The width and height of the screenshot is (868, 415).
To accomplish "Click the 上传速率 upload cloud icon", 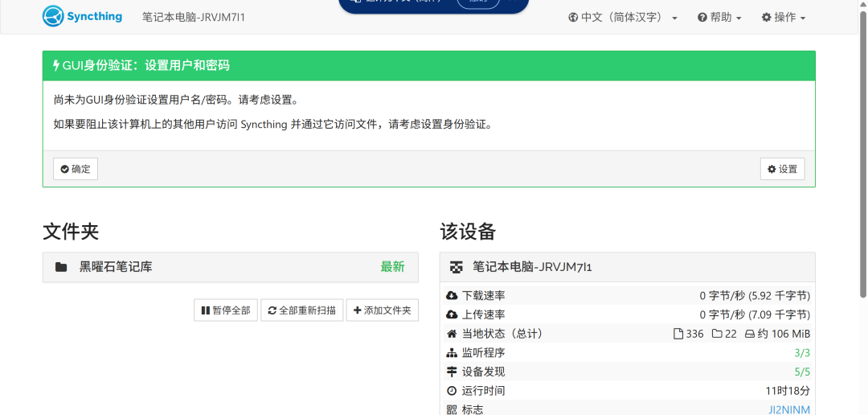I will click(452, 314).
